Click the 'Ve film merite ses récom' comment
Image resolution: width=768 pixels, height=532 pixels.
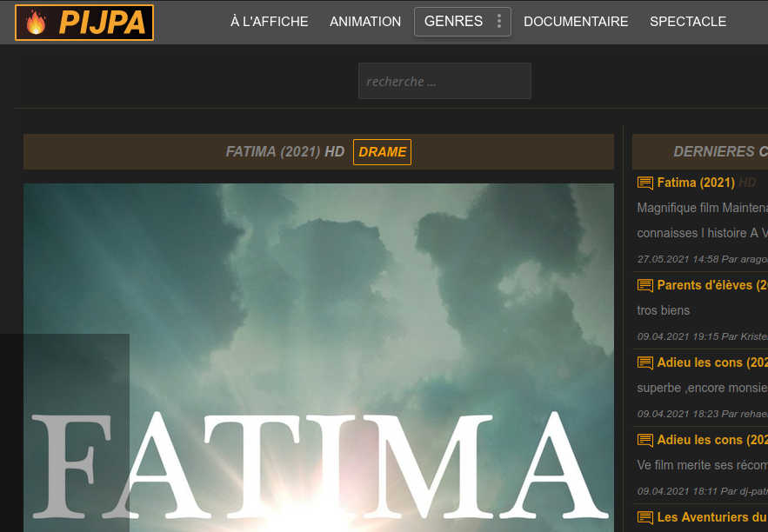[703, 465]
